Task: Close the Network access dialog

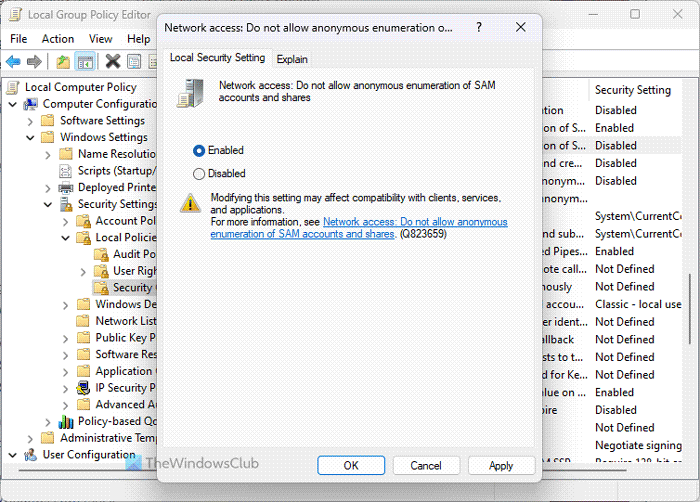Action: (x=521, y=27)
